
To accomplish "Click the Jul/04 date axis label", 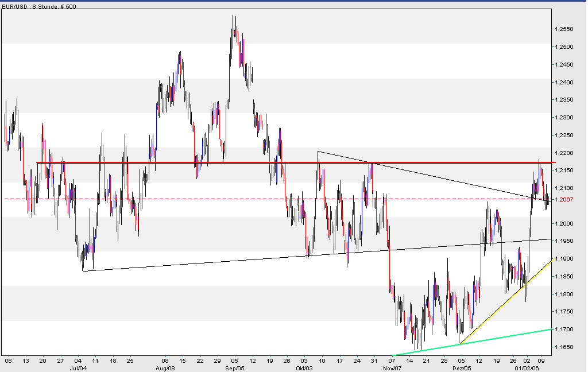I will 80,368.
